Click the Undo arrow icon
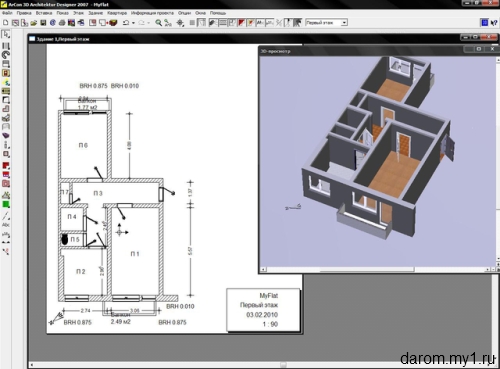Viewport: 500px width, 369px height. (x=126, y=23)
